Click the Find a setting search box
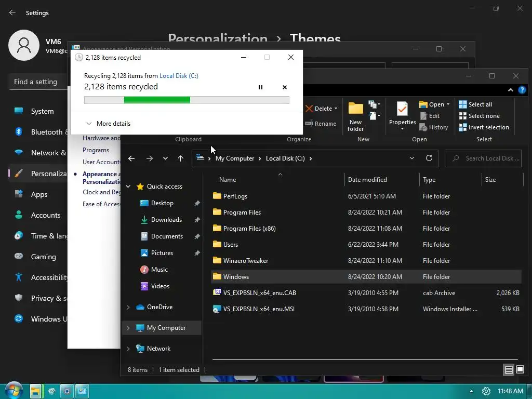 [x=38, y=82]
